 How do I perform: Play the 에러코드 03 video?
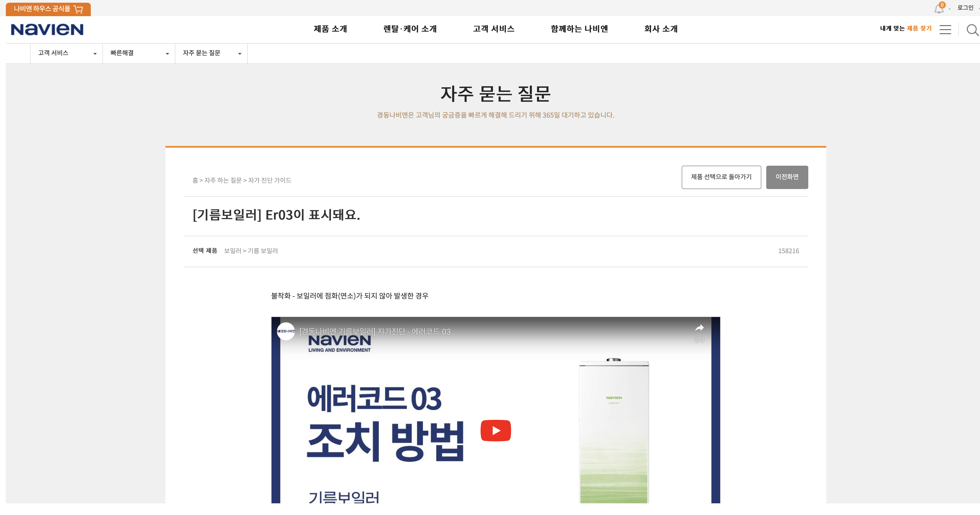(x=495, y=430)
